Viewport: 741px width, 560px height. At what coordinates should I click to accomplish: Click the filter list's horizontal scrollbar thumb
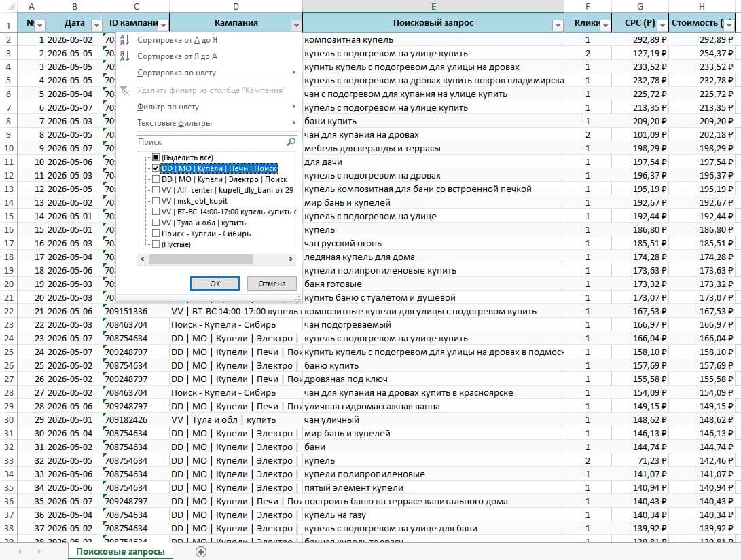(201, 259)
